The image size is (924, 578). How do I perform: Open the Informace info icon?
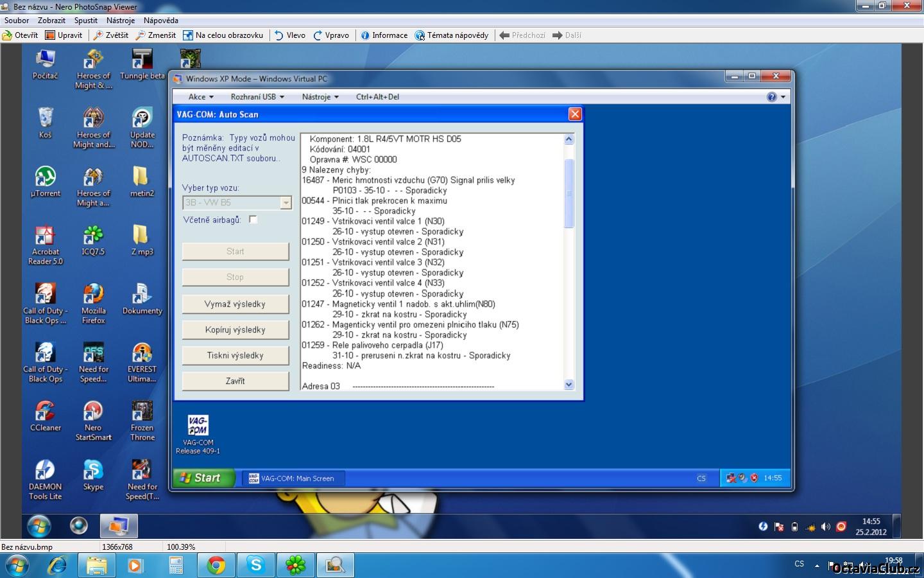tap(364, 35)
